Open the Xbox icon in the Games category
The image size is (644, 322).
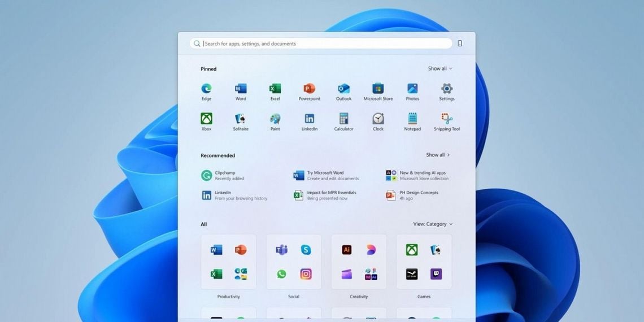click(x=412, y=250)
